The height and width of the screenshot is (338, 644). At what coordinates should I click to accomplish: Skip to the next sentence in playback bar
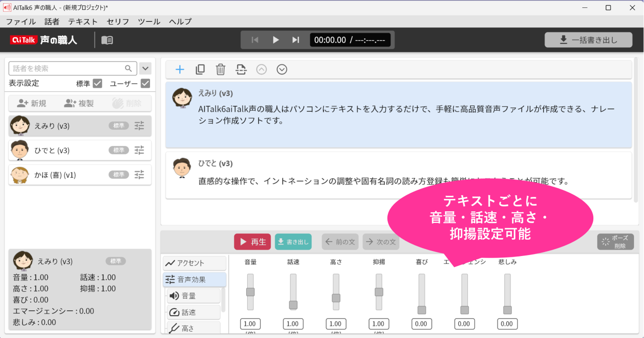coord(296,40)
